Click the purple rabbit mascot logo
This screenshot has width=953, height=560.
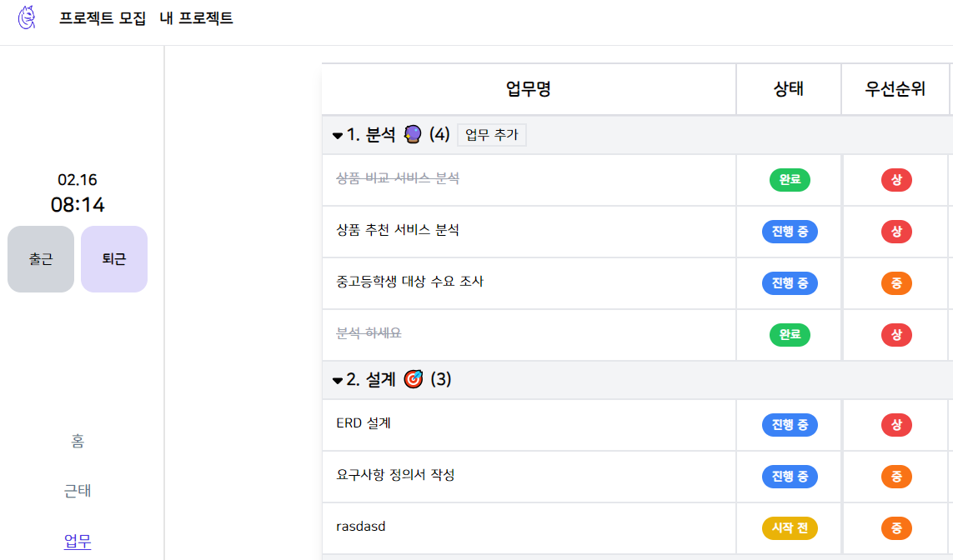(x=28, y=17)
